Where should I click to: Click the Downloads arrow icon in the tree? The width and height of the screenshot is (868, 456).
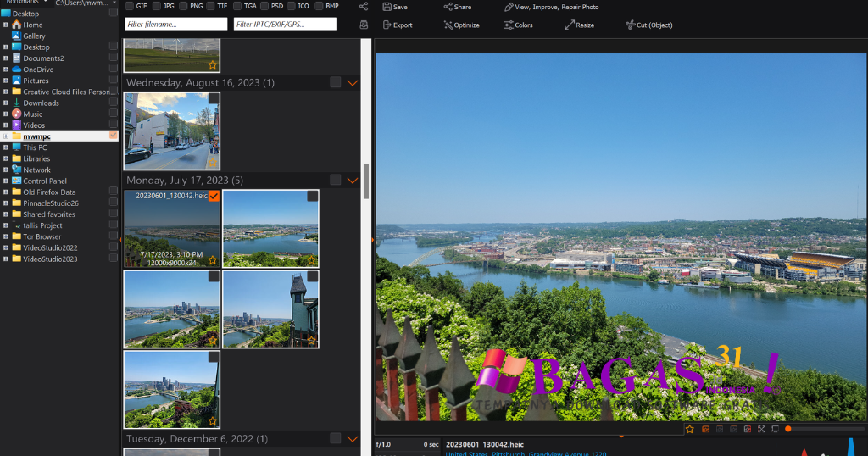coord(17,103)
